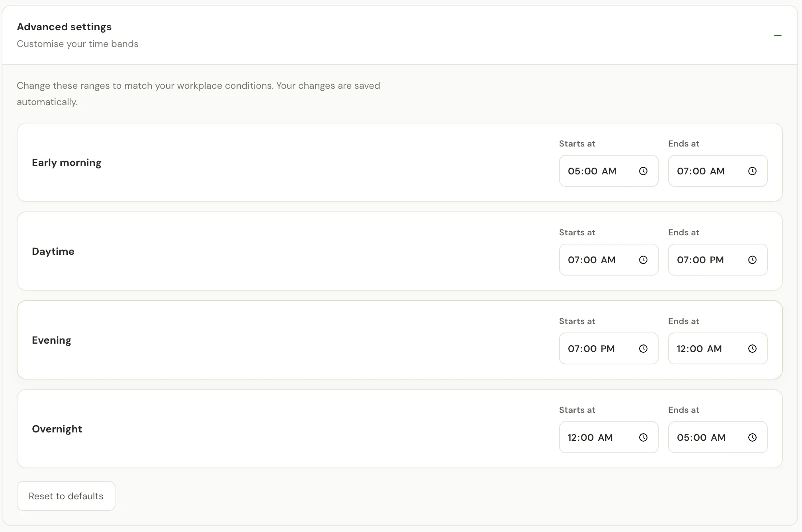Image resolution: width=802 pixels, height=532 pixels.
Task: Click the Overnight band label
Action: click(x=57, y=429)
